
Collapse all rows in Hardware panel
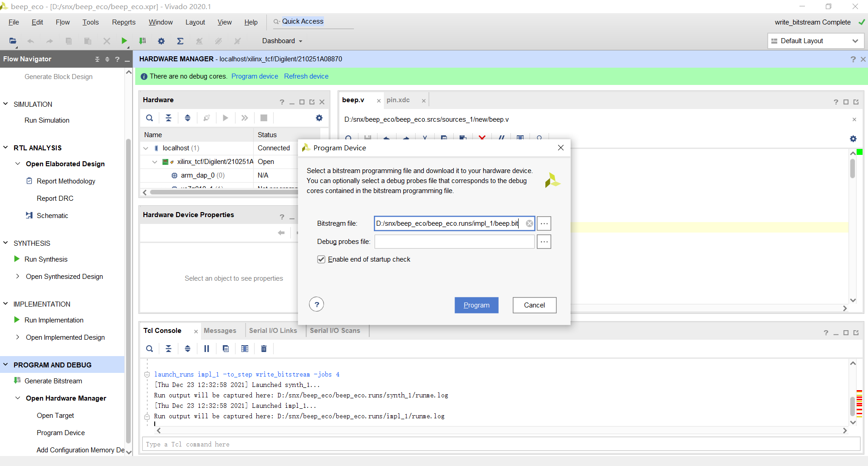pyautogui.click(x=168, y=118)
